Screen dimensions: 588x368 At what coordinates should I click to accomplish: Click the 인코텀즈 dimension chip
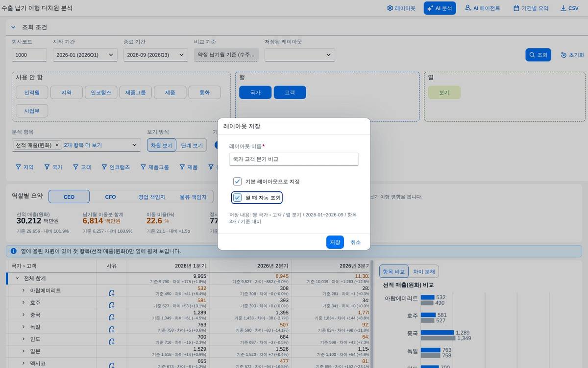pos(101,92)
